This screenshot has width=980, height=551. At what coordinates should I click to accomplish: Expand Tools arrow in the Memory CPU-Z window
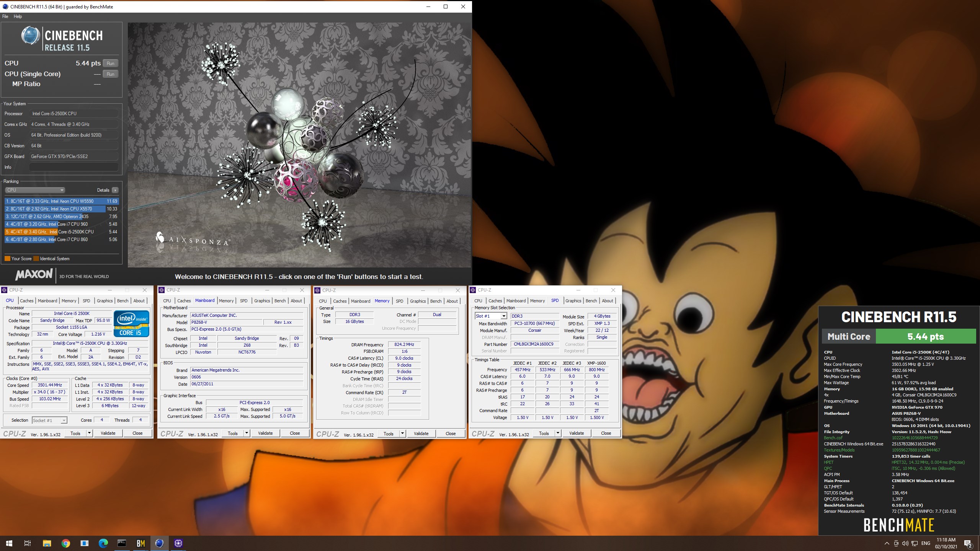click(x=402, y=434)
